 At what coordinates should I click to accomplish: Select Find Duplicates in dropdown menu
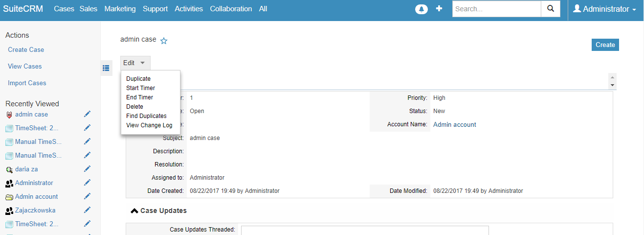(x=146, y=116)
